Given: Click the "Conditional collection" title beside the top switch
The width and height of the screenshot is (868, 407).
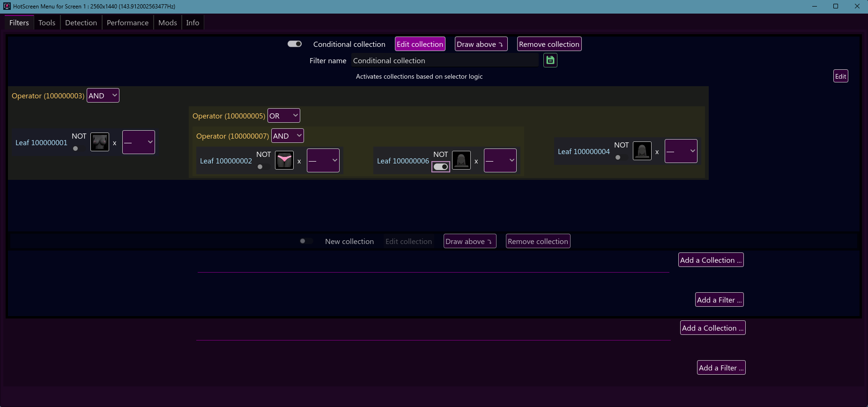Looking at the screenshot, I should pyautogui.click(x=349, y=44).
